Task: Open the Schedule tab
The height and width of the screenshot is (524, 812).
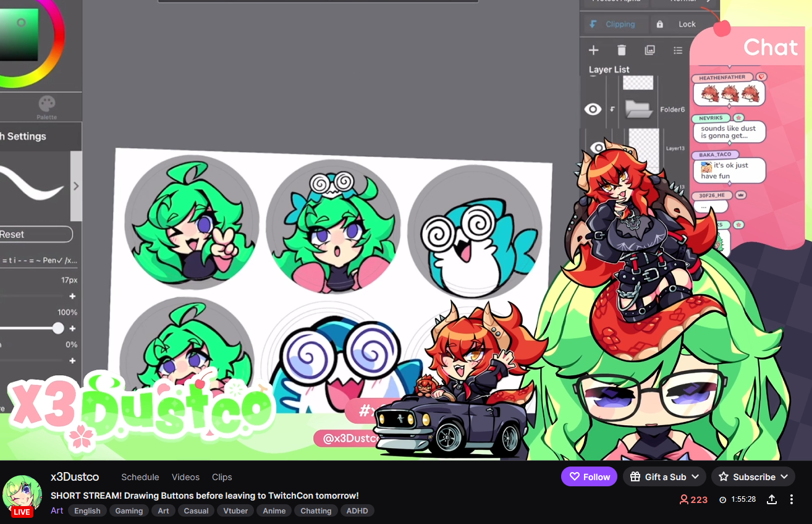Action: pyautogui.click(x=140, y=477)
